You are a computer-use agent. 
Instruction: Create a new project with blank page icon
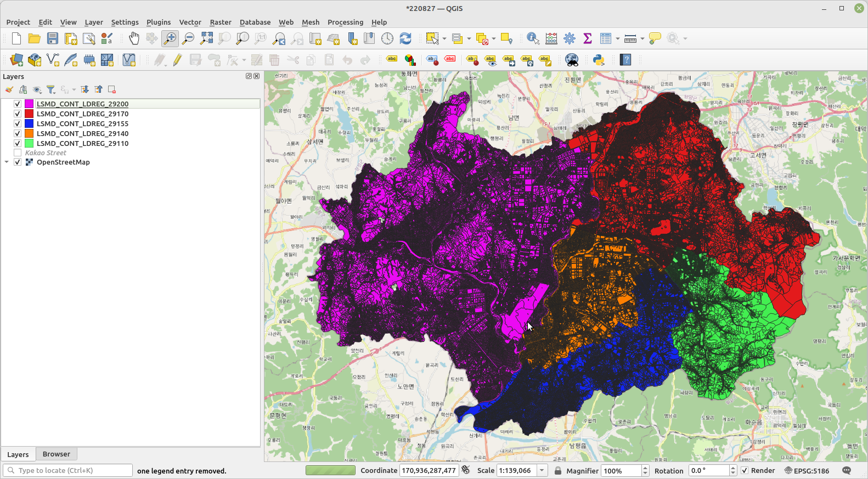16,38
